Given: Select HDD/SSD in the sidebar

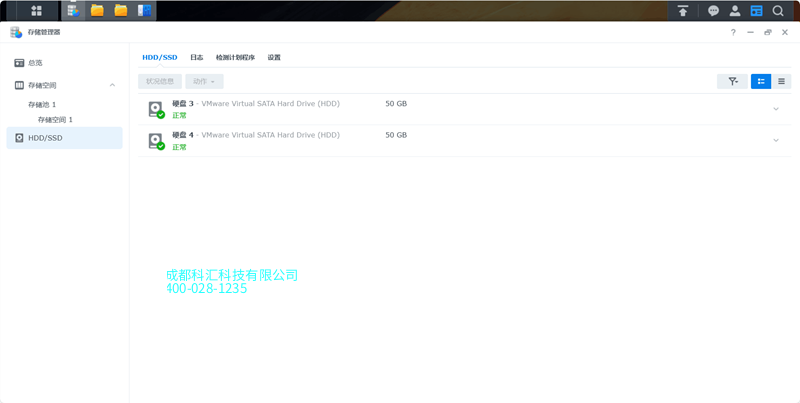Looking at the screenshot, I should click(64, 138).
